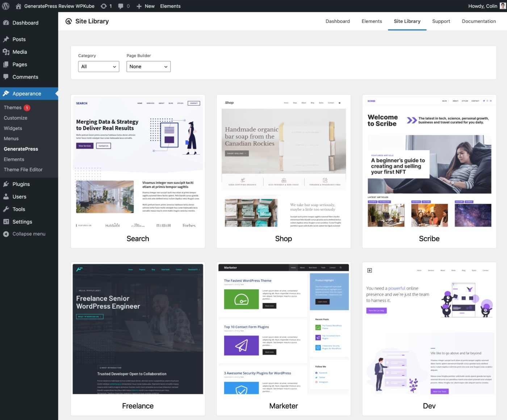Image resolution: width=507 pixels, height=420 pixels.
Task: Click the Dashboard gauge icon in sidebar
Action: click(x=6, y=22)
